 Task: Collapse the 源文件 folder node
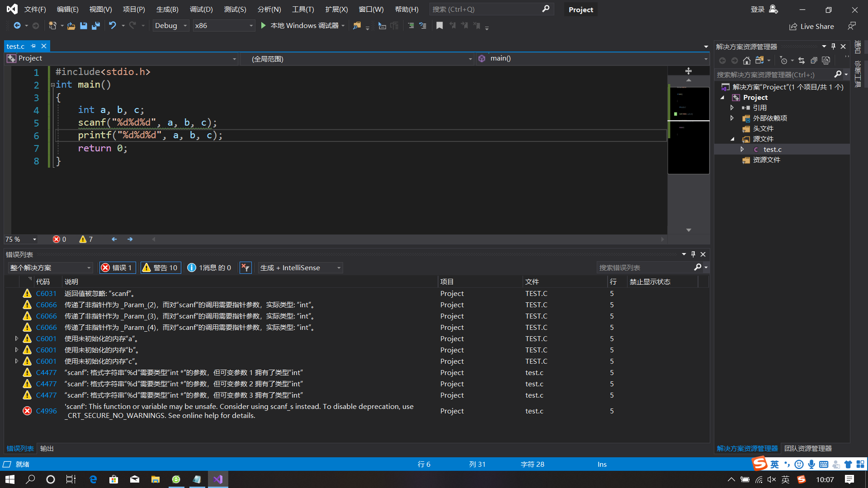[732, 139]
